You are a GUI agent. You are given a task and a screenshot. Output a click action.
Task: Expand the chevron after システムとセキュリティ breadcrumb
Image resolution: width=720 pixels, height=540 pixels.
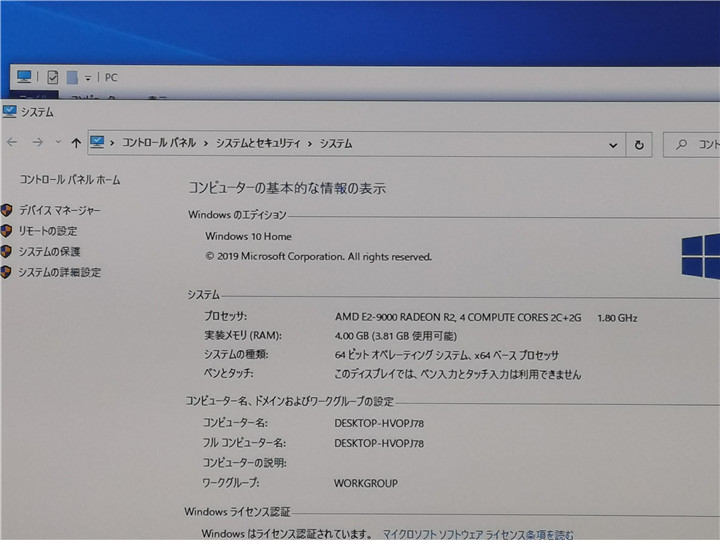tap(310, 144)
